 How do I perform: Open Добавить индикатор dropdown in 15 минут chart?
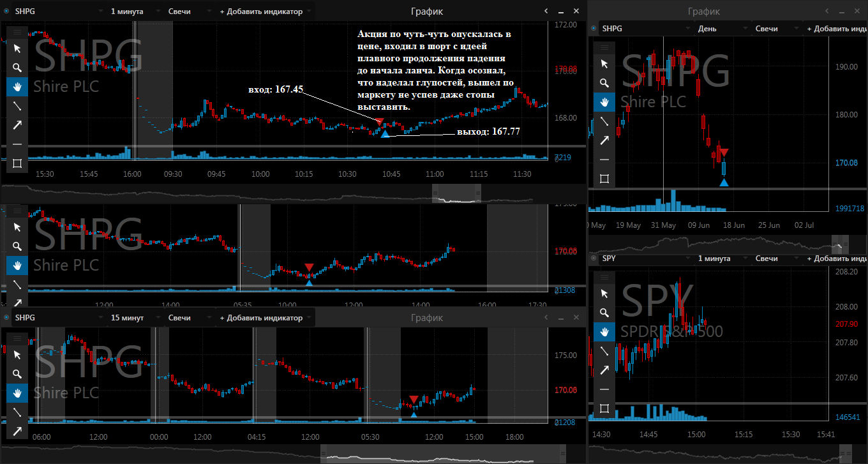click(266, 317)
